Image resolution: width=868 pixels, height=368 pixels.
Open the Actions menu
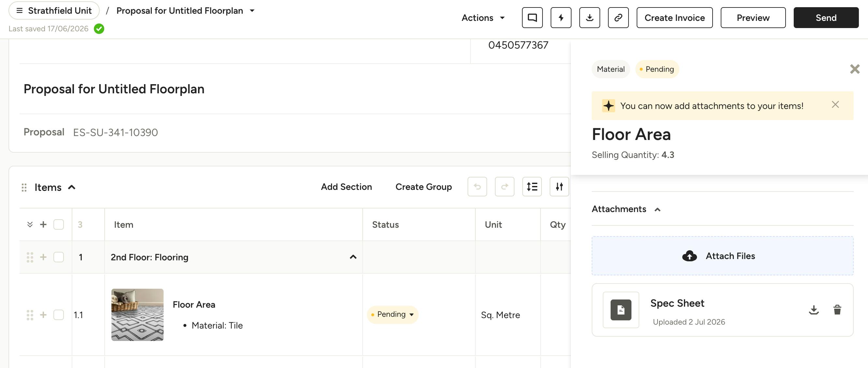point(483,18)
